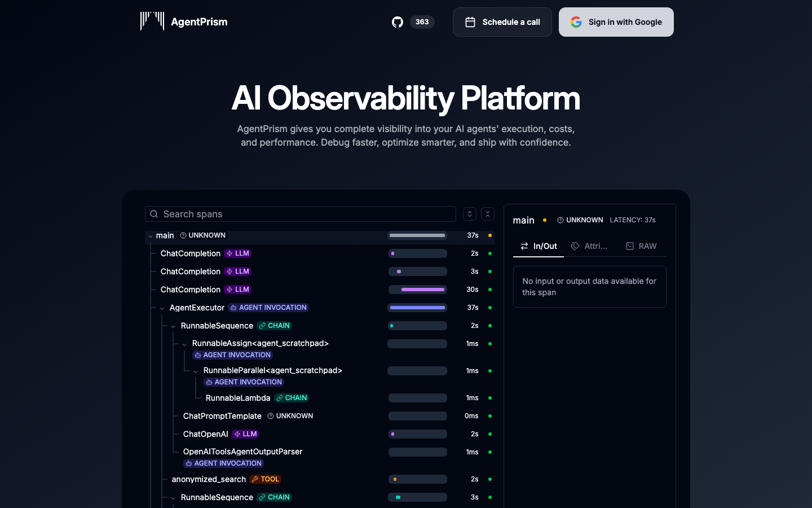The image size is (812, 508).
Task: Select the 2s ChatCompletion span name
Action: tap(191, 253)
